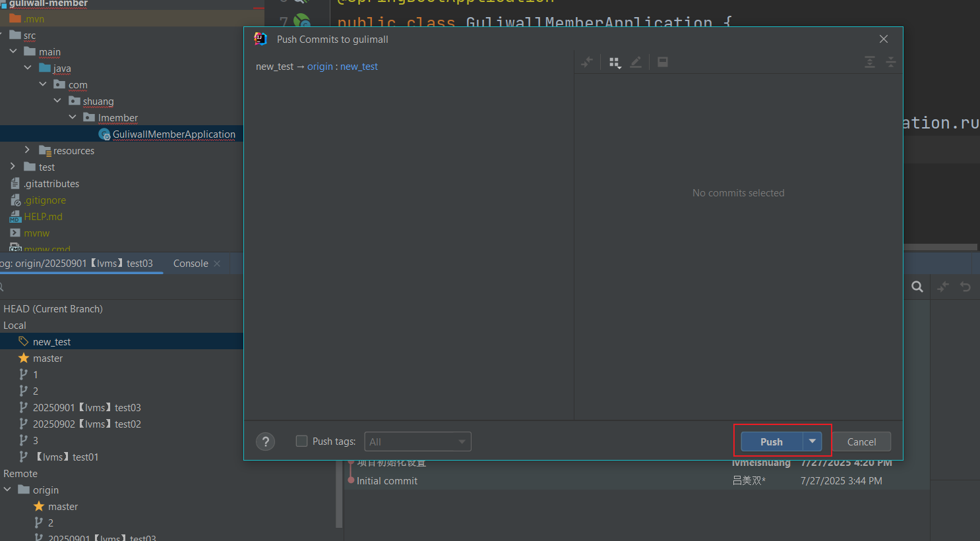The height and width of the screenshot is (541, 980).
Task: Collapse the lmember package
Action: [x=73, y=117]
